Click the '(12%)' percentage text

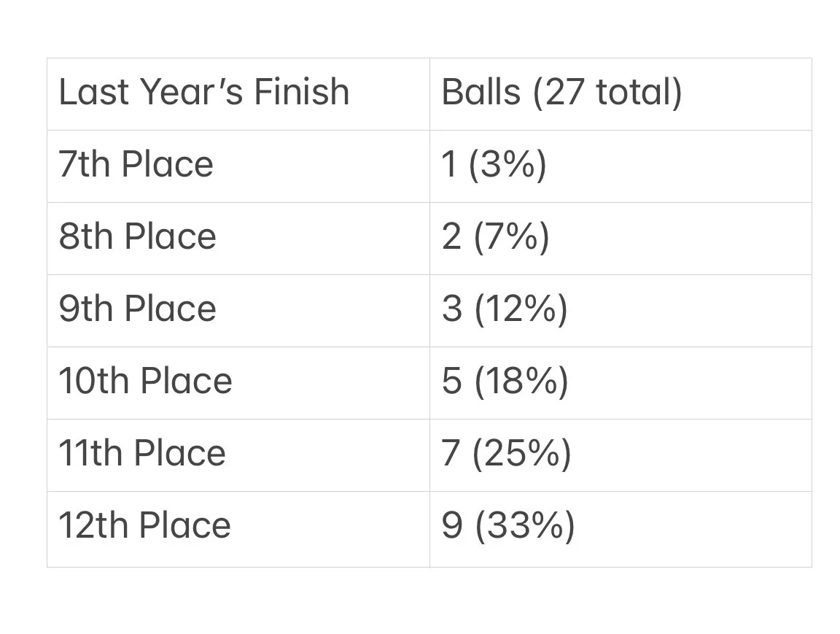point(521,309)
